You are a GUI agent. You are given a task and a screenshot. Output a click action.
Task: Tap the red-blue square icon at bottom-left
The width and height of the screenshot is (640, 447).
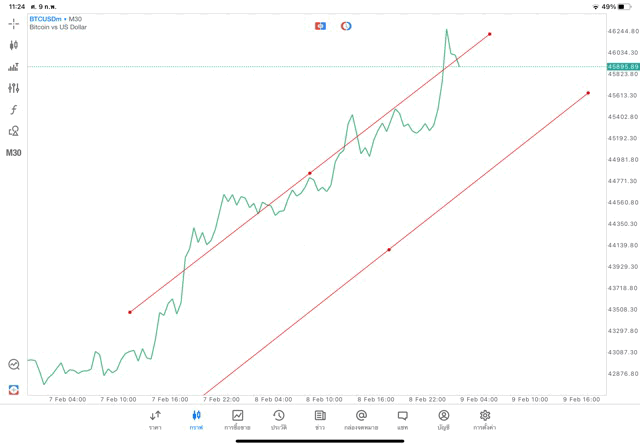pos(13,389)
